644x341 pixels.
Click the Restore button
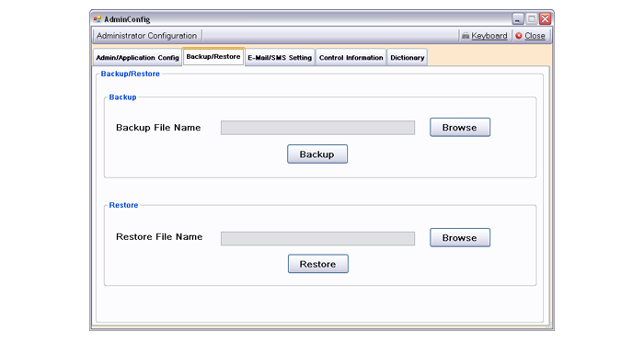point(318,264)
